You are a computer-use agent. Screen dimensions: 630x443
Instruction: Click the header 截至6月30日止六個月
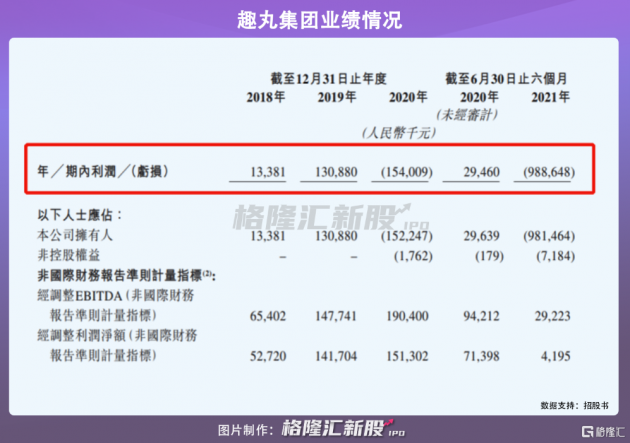coord(506,79)
